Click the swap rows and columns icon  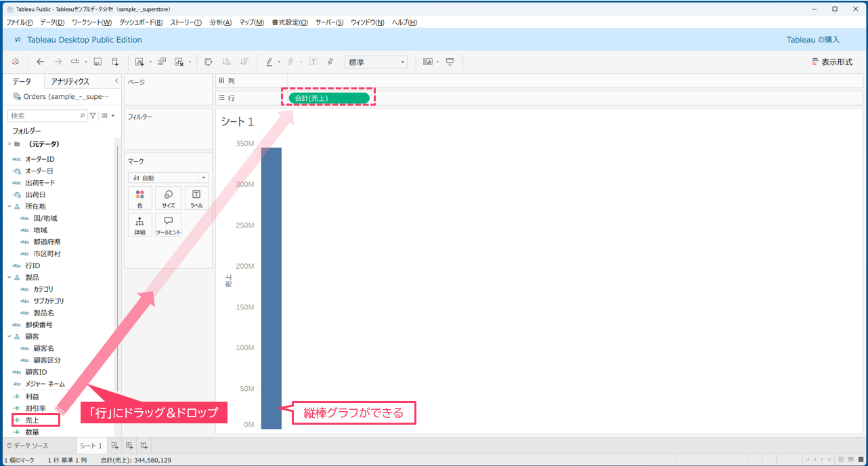pos(209,62)
